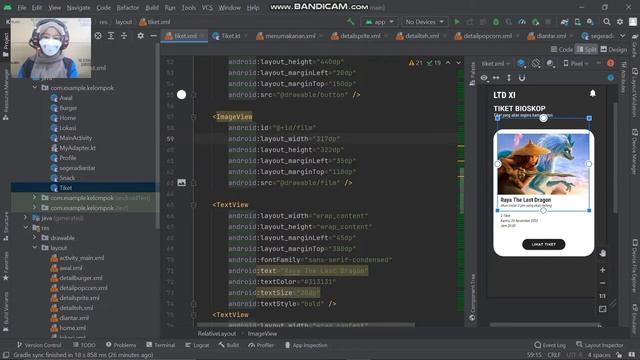This screenshot has height=360, width=640.
Task: Zoom in with plus icon in preview
Action: coord(603,270)
